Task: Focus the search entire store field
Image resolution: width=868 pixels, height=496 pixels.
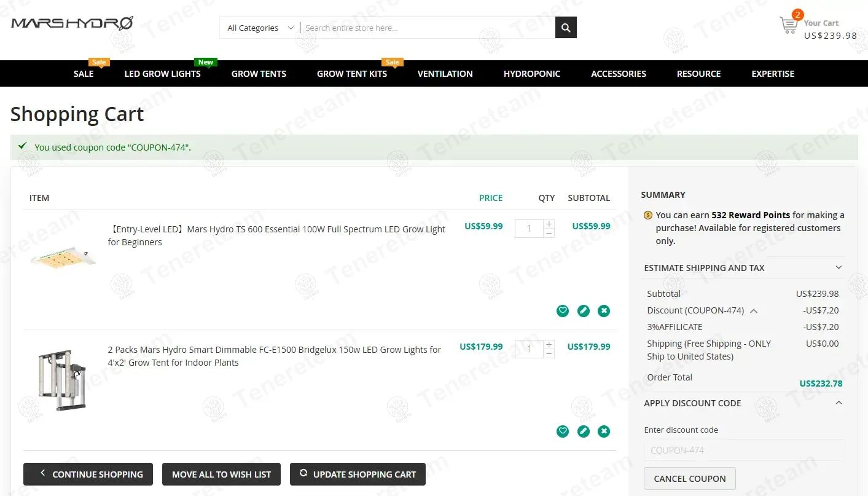Action: tap(427, 28)
